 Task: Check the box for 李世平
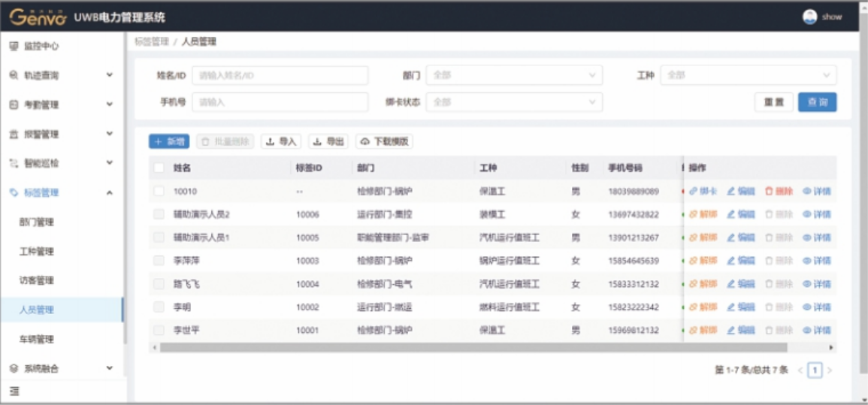click(159, 331)
